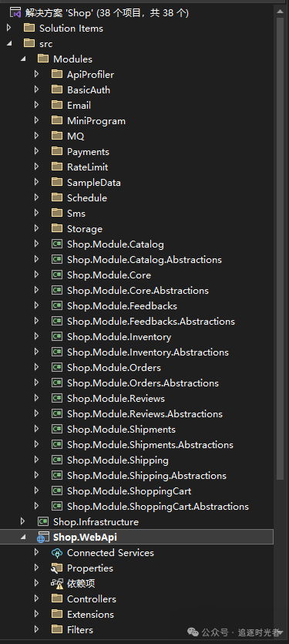This screenshot has height=644, width=289.
Task: Click the Shop.WebApi globe project icon
Action: pos(42,538)
